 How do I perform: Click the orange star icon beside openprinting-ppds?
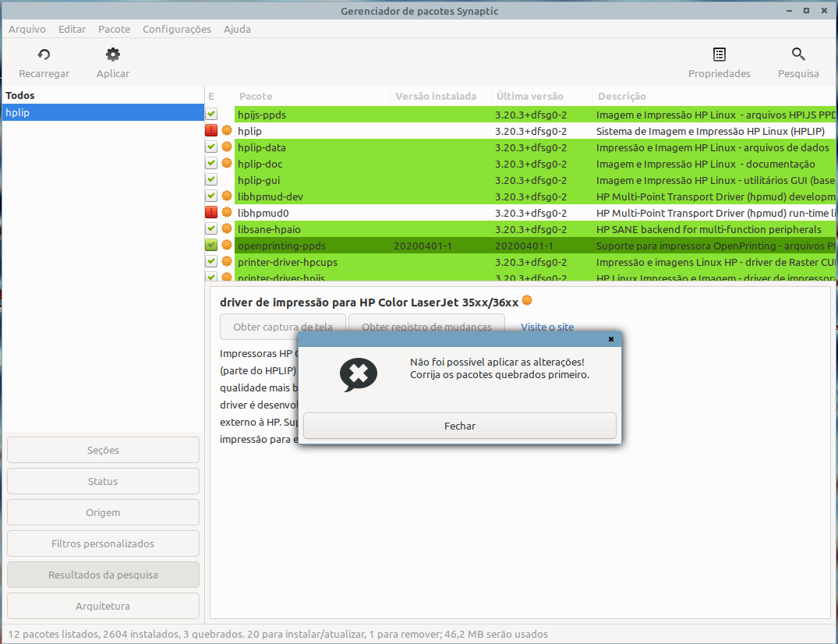coord(227,246)
